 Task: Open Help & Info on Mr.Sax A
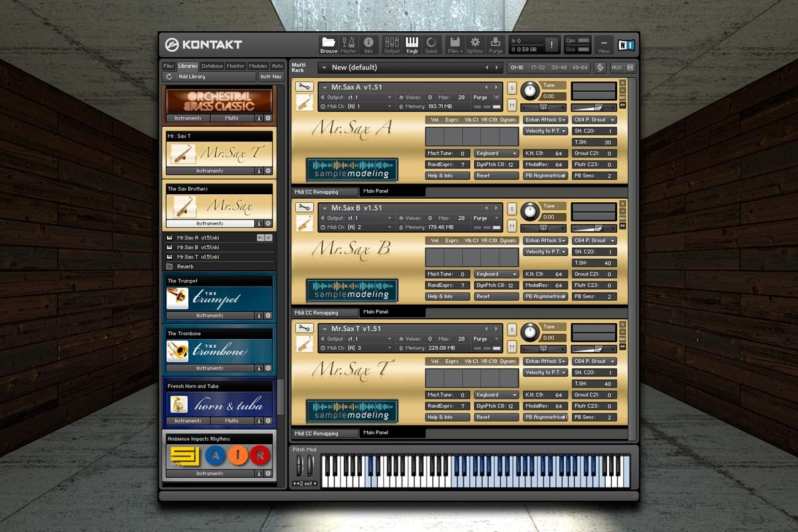tap(448, 176)
